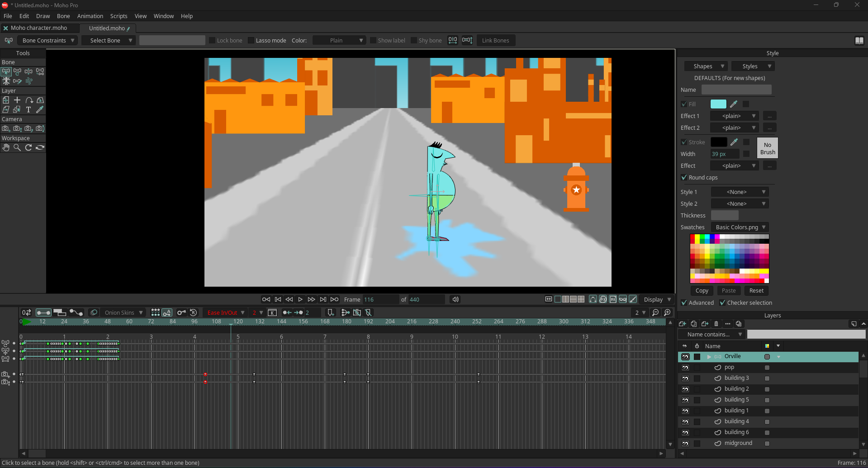Enable the Lock bone checkbox
The width and height of the screenshot is (868, 468).
click(212, 40)
